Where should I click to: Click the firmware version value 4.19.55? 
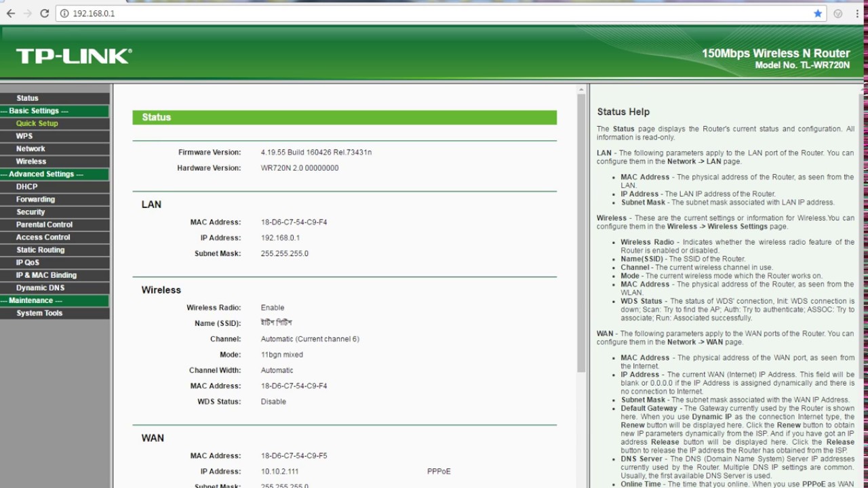316,152
